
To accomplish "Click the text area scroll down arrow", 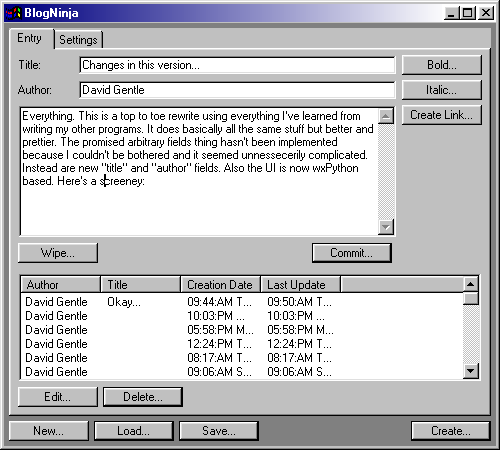I will coord(386,227).
